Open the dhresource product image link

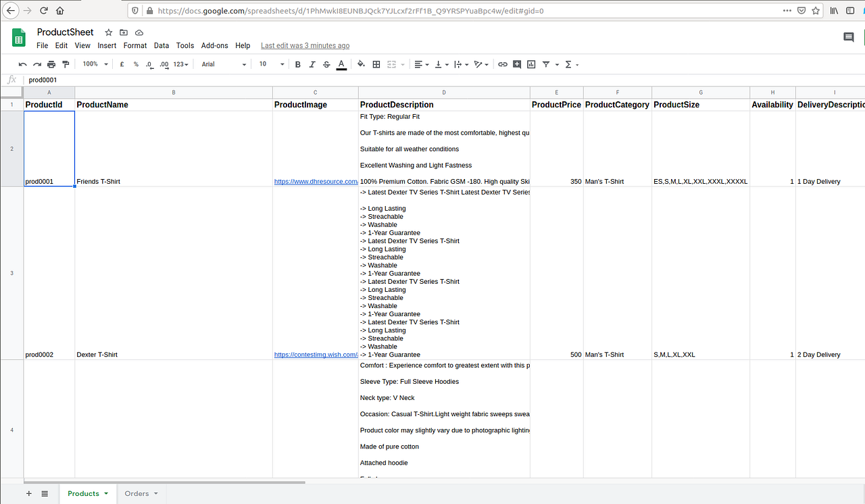[x=316, y=181]
